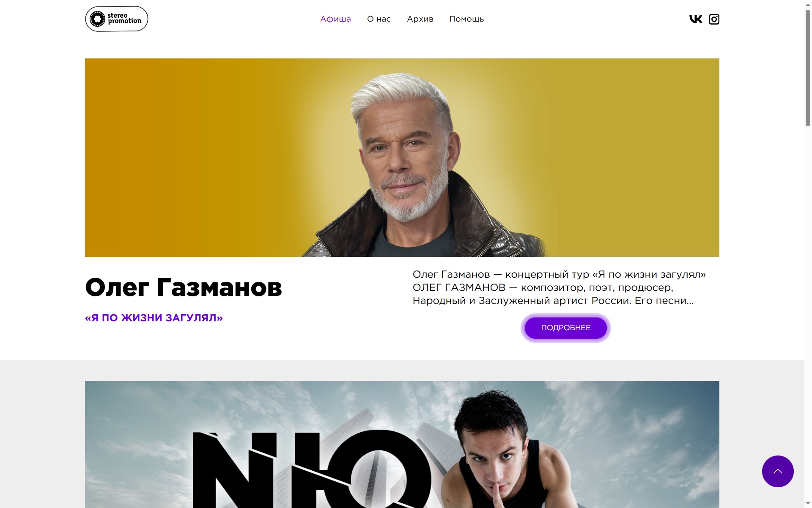The width and height of the screenshot is (812, 508).
Task: Go to the Архив section
Action: pyautogui.click(x=420, y=19)
